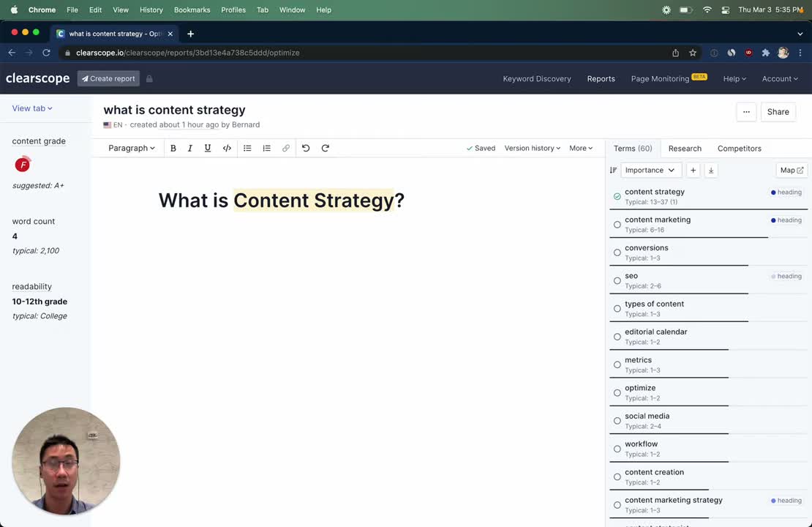Open the Reports nav item

click(601, 79)
